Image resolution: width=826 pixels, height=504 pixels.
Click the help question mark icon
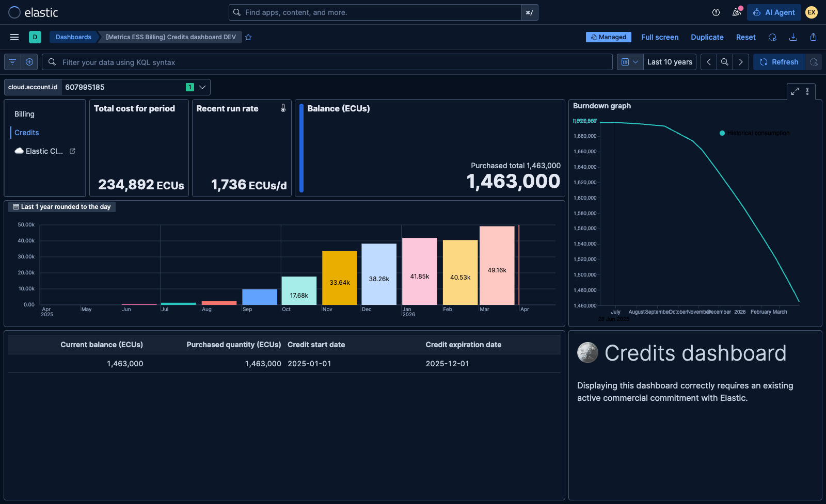click(x=716, y=12)
